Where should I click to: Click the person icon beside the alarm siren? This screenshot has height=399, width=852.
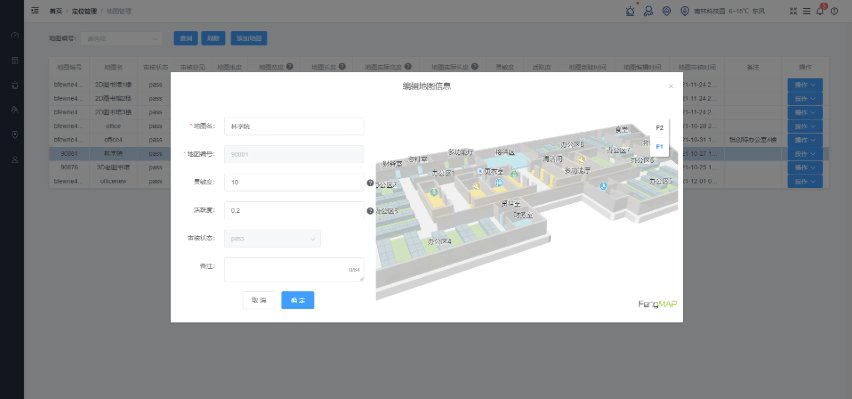point(648,11)
